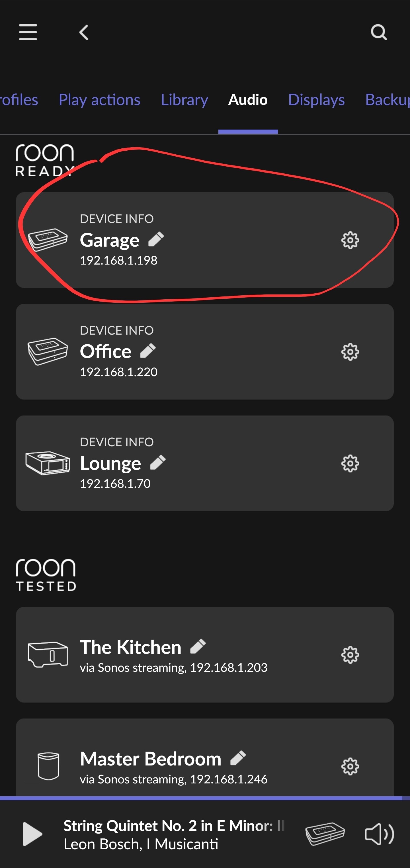Go back with the left arrow
410x868 pixels.
point(84,32)
